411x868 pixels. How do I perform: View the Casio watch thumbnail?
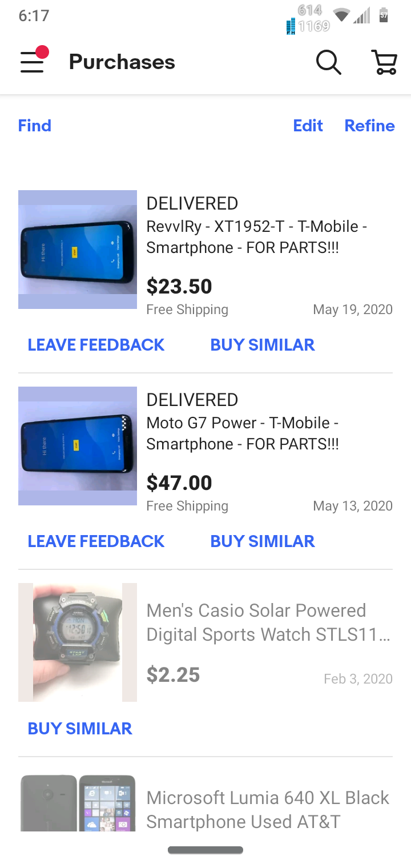point(78,642)
